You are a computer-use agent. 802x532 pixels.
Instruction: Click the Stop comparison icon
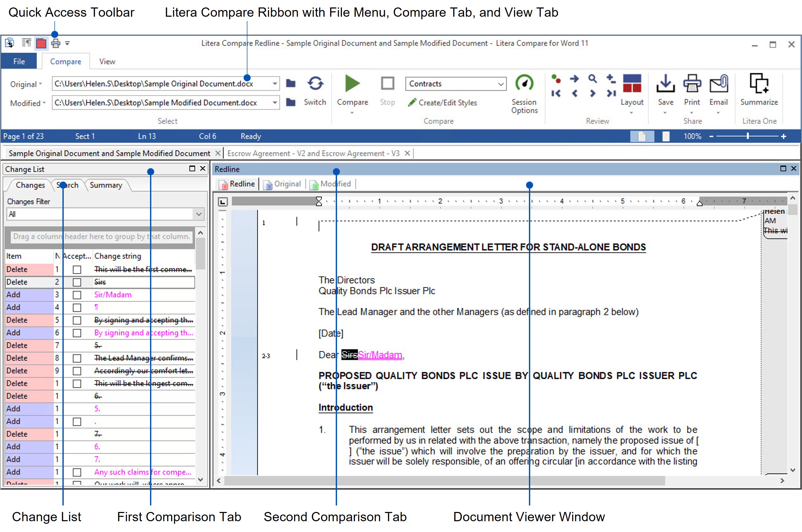point(387,83)
